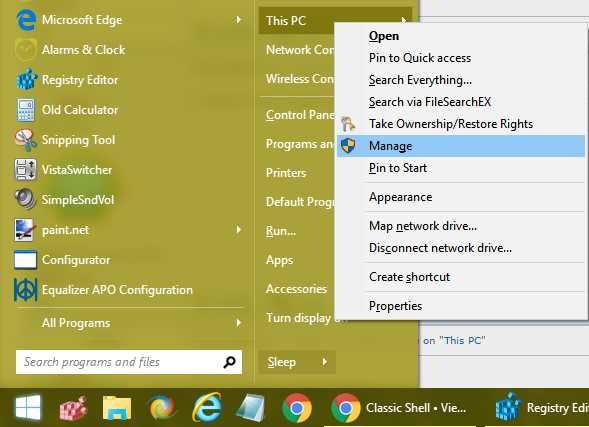Click the search magnifier icon

[x=229, y=362]
